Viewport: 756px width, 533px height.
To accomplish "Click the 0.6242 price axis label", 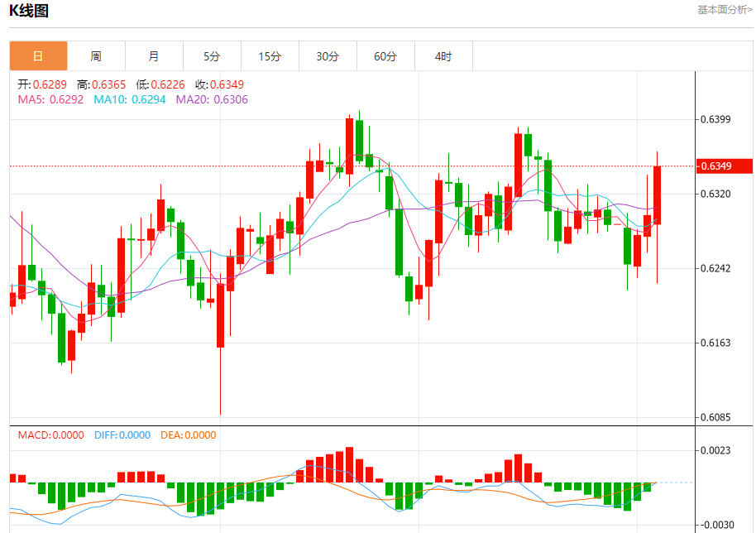I will click(716, 268).
